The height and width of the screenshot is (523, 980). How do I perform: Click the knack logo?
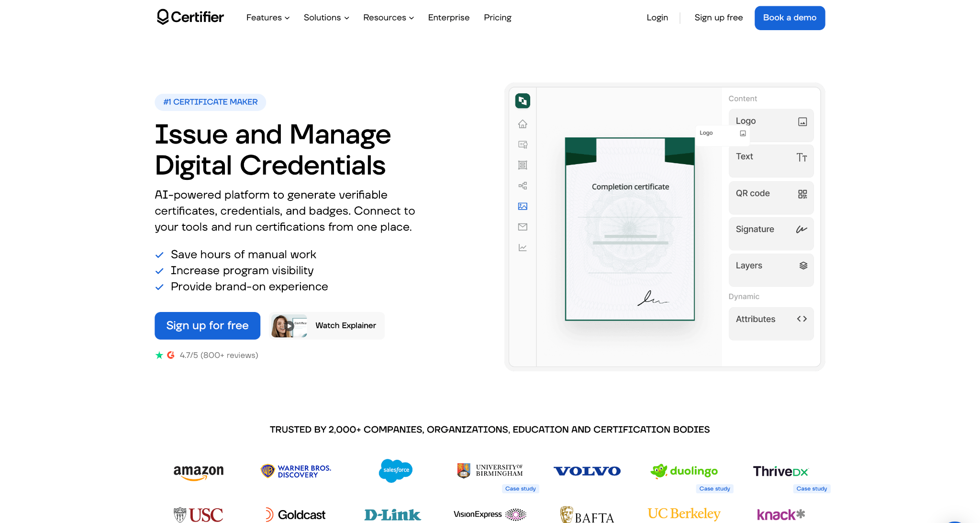[781, 515]
